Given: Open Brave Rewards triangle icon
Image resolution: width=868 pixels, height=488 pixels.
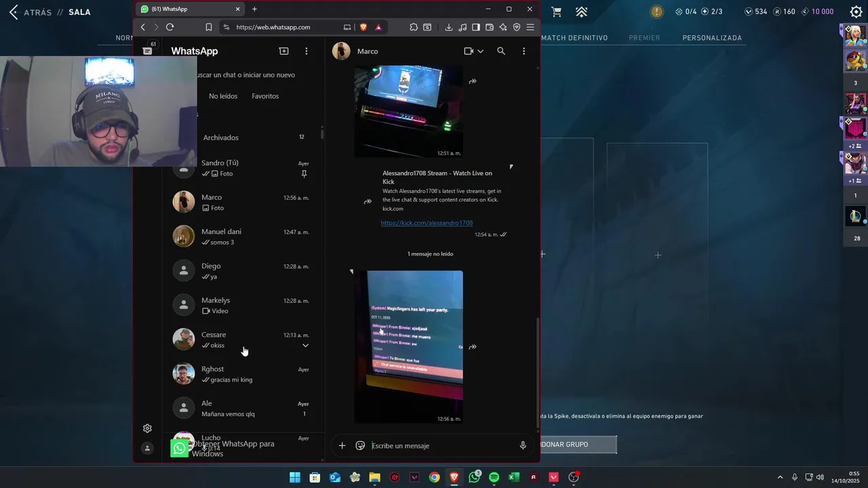Looking at the screenshot, I should (x=378, y=27).
